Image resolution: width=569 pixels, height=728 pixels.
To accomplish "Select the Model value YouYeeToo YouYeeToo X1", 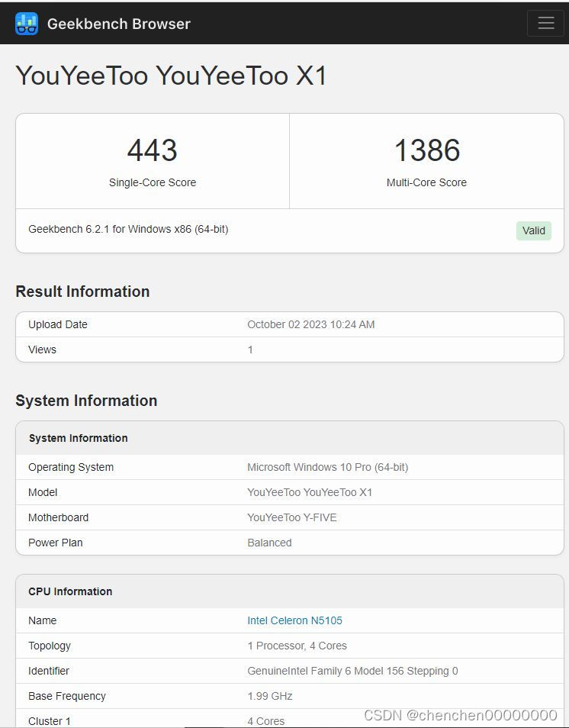I will (x=310, y=492).
